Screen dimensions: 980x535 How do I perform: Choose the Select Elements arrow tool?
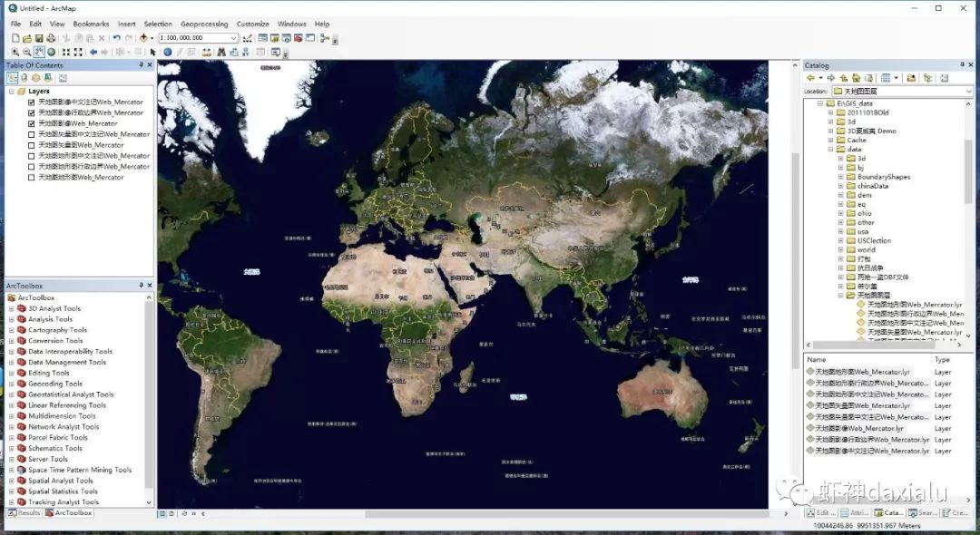coord(152,53)
